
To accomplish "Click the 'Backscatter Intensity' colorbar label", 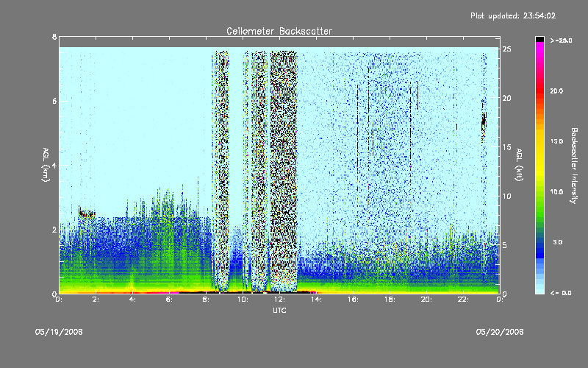I will click(x=574, y=166).
